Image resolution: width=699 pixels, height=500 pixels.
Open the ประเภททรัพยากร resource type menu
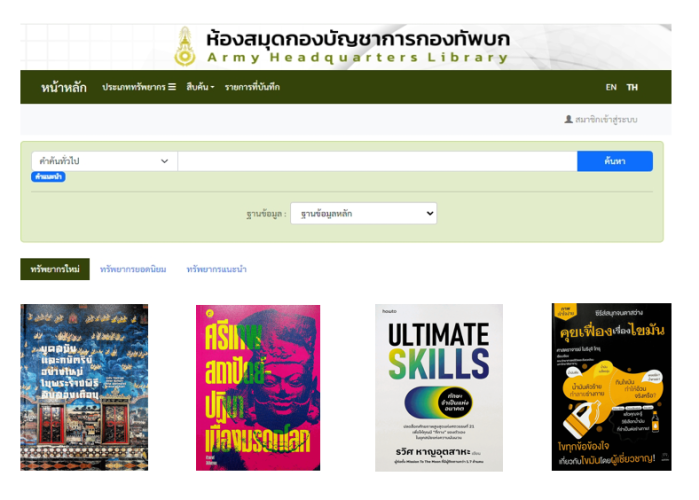(x=139, y=87)
